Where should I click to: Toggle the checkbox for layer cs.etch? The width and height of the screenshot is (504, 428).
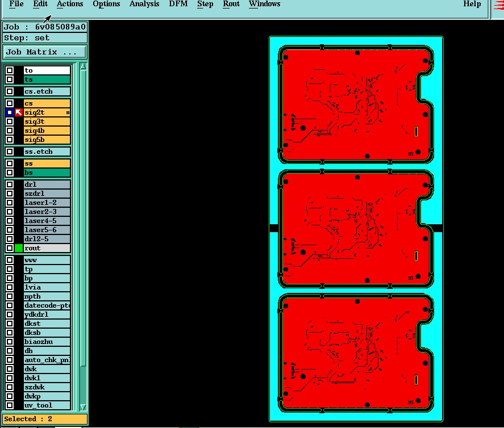(10, 91)
